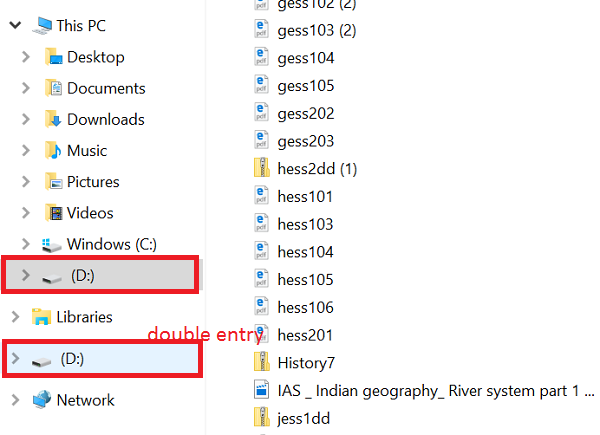This screenshot has height=435, width=600.
Task: Click the Windows (C:) drive icon
Action: click(x=51, y=245)
